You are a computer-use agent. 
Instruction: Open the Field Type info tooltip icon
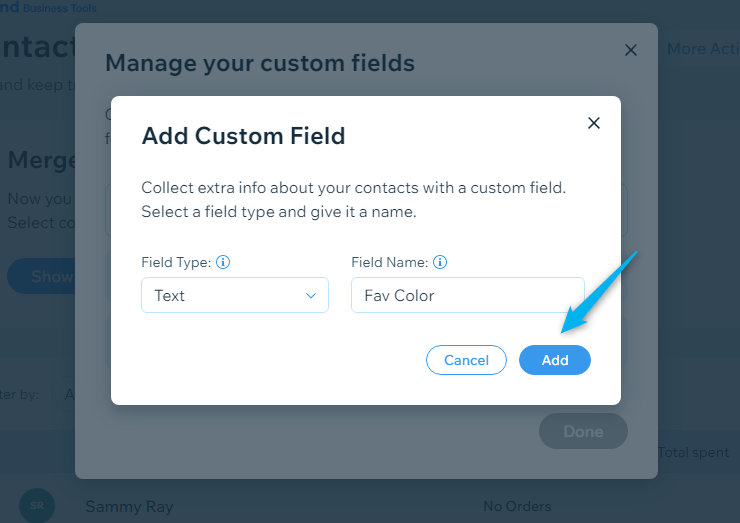point(223,262)
